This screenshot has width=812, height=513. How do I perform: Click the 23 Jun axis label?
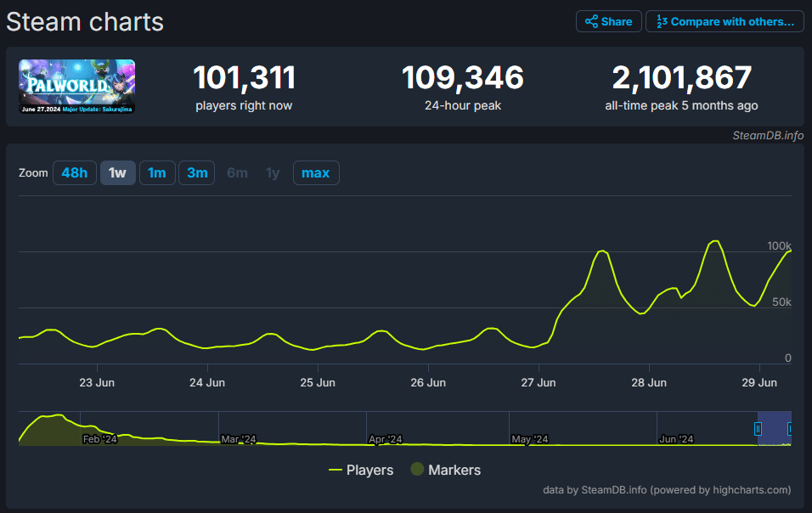coord(97,382)
